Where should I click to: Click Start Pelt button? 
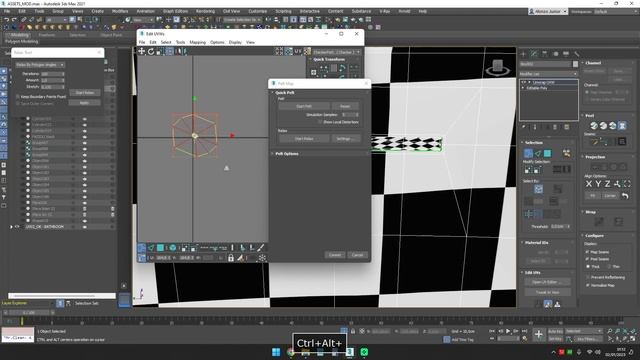pyautogui.click(x=304, y=106)
